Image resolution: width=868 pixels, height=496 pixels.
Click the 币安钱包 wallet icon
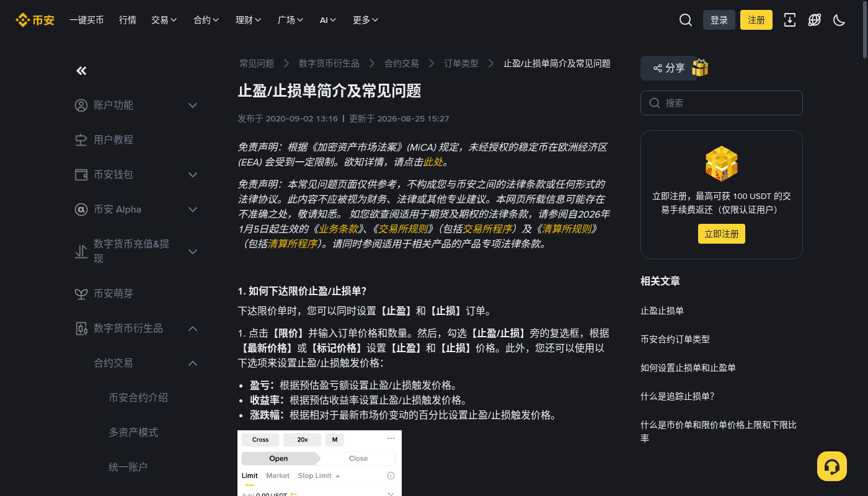(x=81, y=175)
